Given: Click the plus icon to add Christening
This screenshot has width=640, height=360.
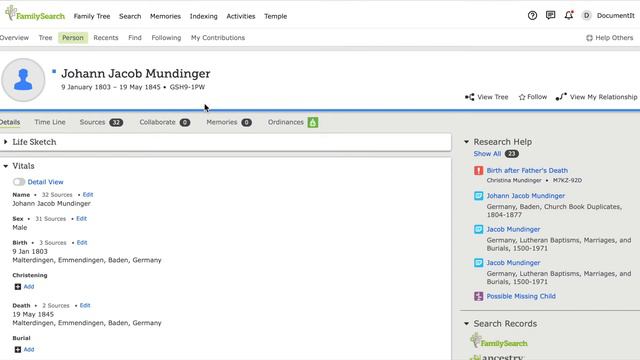Looking at the screenshot, I should click(18, 287).
